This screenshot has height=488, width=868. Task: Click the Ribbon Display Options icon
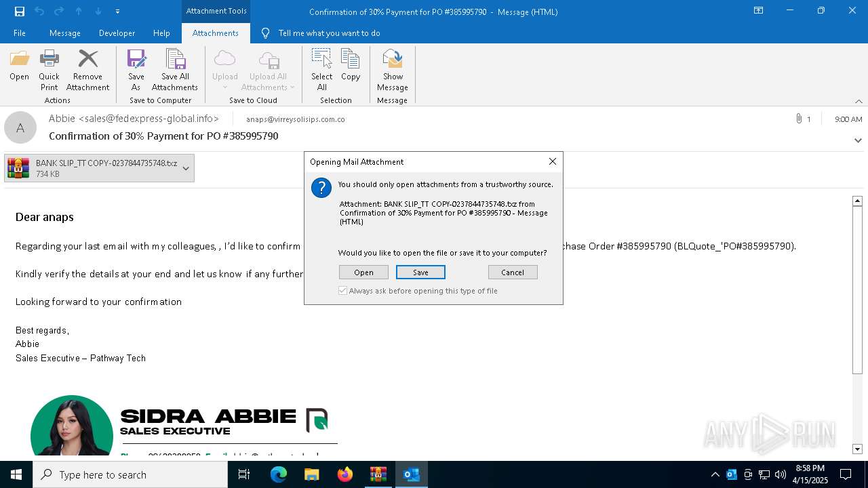(x=759, y=11)
